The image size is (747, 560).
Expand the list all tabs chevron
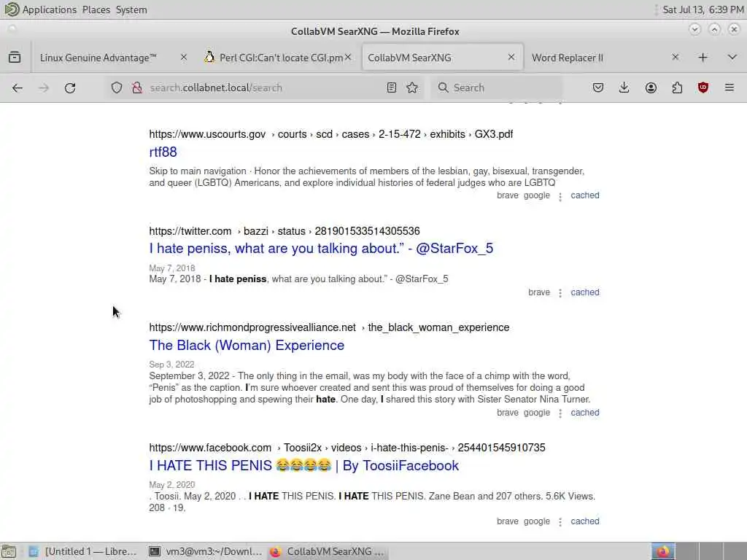[x=732, y=58]
